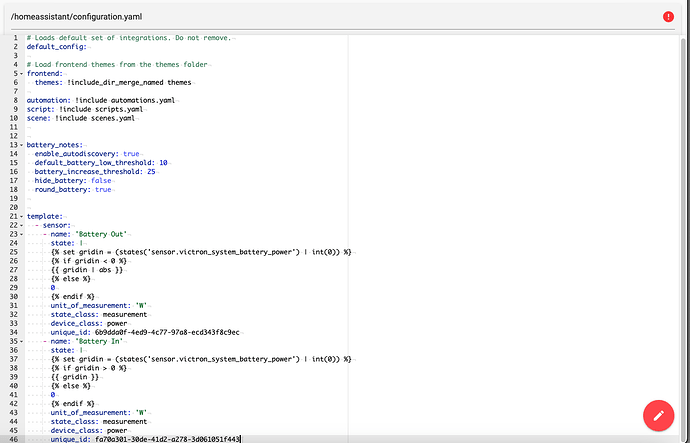Place cursor on default_config line
The width and height of the screenshot is (690, 443).
(57, 47)
